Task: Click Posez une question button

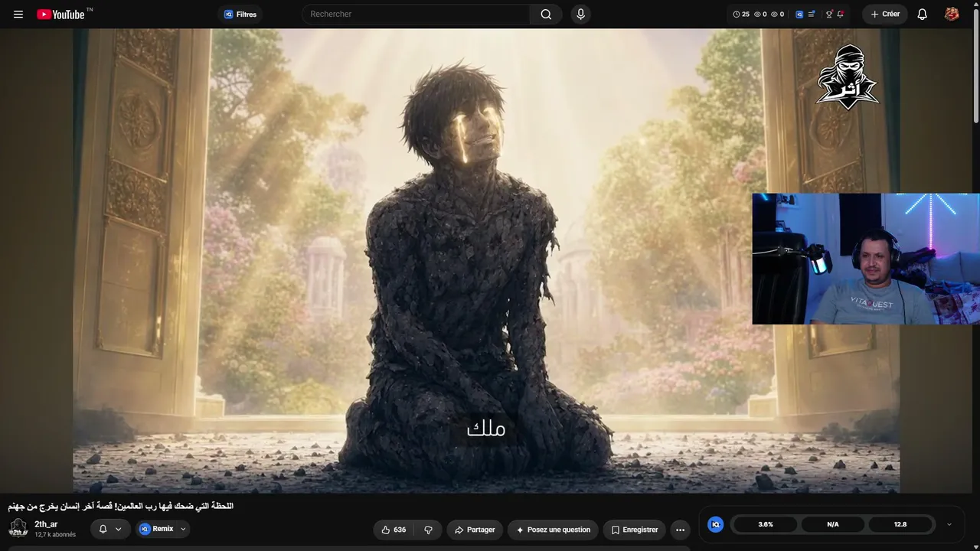Action: click(554, 530)
